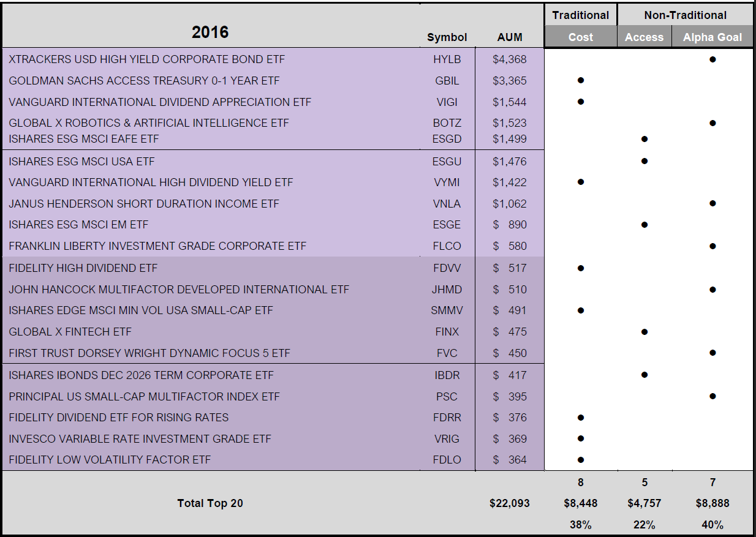Image resolution: width=756 pixels, height=537 pixels.
Task: Select JOHN HANCOCK MULTIFACTOR DEVELOPED INTERNATIONAL ETF
Action: coord(179,290)
